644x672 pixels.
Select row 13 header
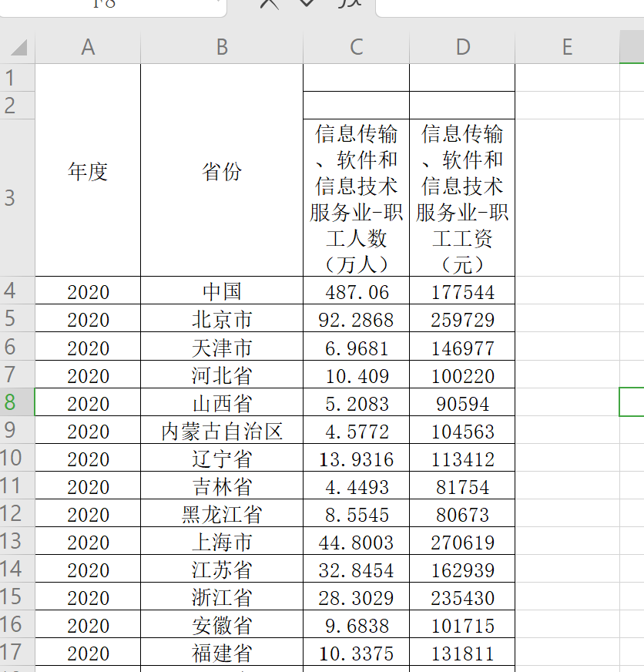pyautogui.click(x=17, y=541)
